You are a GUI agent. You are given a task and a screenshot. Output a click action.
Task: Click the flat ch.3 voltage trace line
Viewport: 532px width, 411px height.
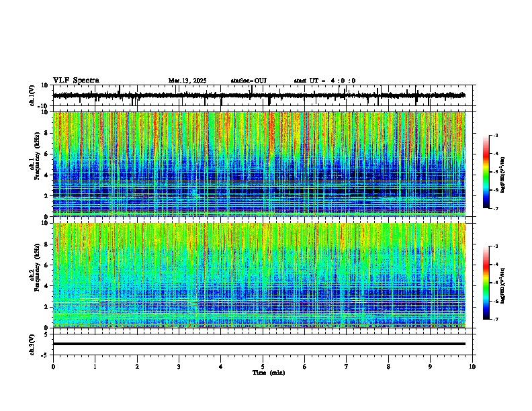click(259, 344)
